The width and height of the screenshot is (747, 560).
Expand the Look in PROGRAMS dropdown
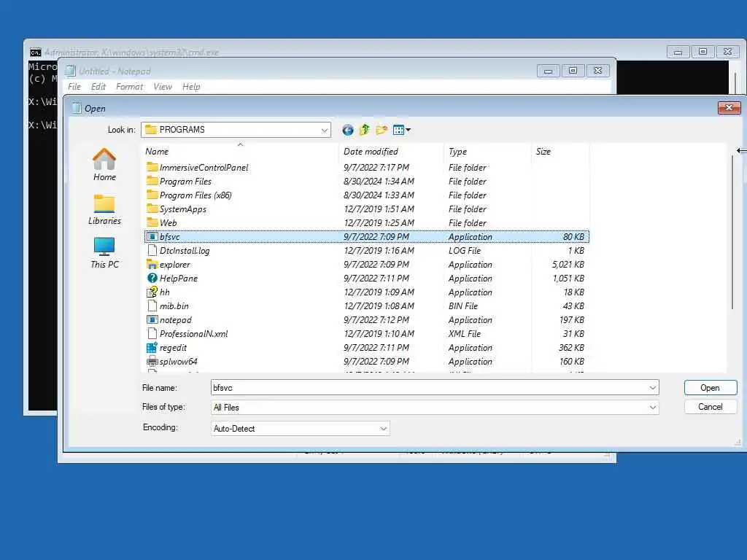point(325,130)
